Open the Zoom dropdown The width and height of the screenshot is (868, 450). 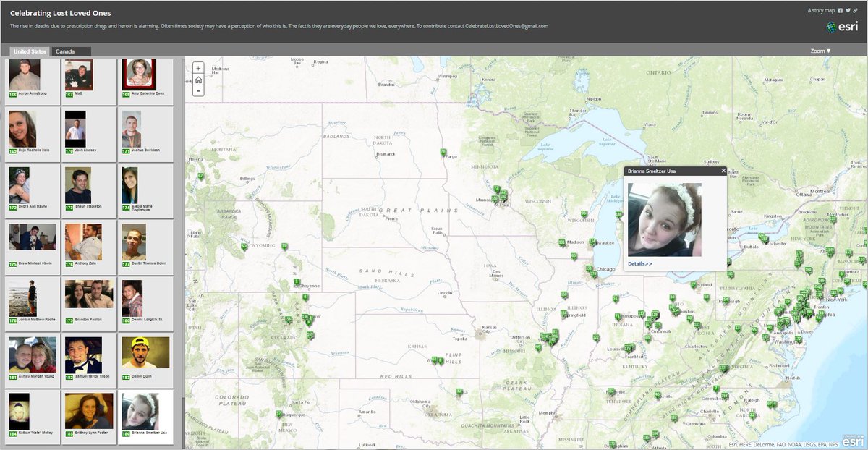pyautogui.click(x=820, y=51)
